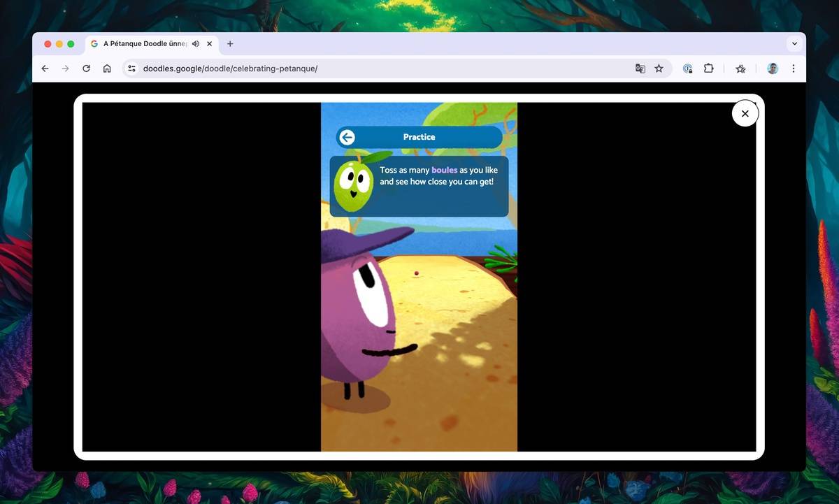Click the instruction text 'Toss as many'
The width and height of the screenshot is (839, 504).
coord(405,170)
